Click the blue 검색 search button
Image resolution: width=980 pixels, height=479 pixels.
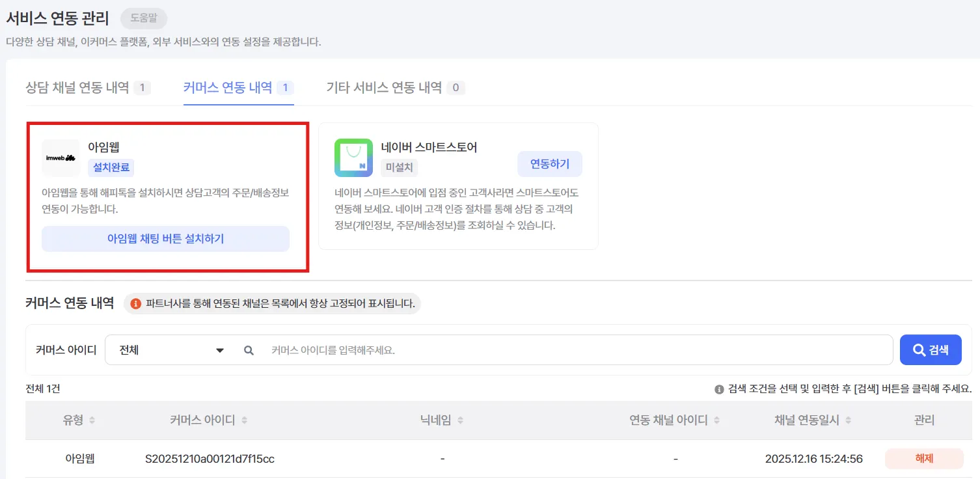[x=931, y=350]
